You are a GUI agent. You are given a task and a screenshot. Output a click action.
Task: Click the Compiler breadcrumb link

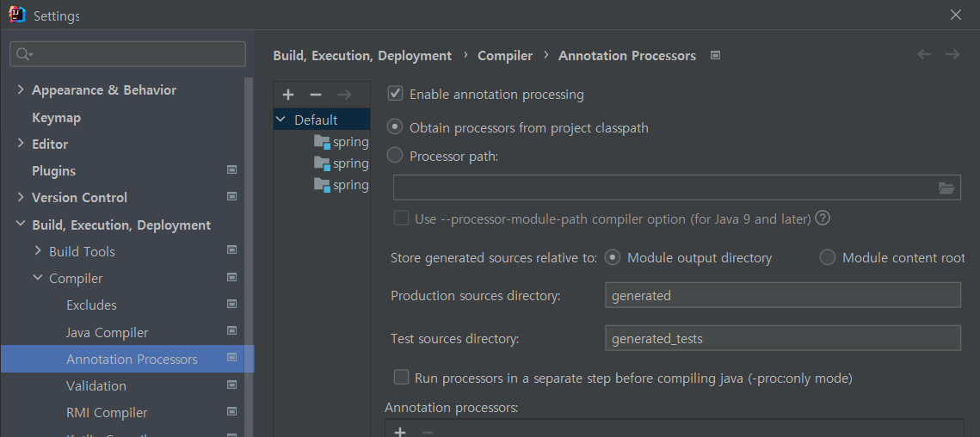tap(505, 55)
